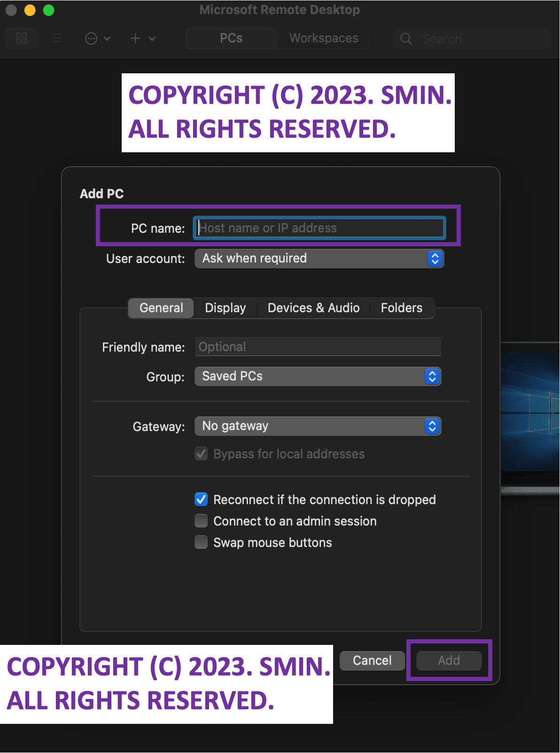Select the PCs tab in toolbar
This screenshot has height=753, width=560.
tap(231, 39)
